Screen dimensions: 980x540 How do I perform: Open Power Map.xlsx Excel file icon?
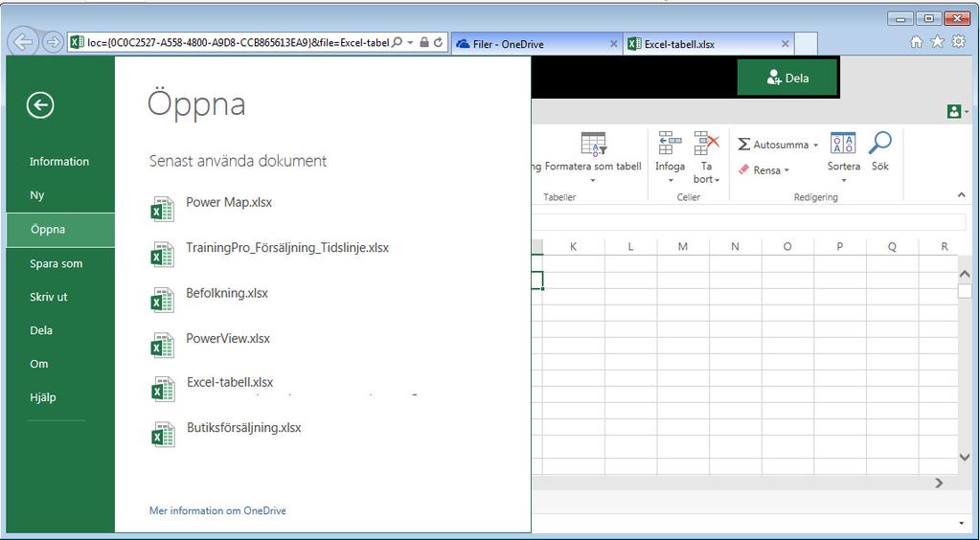[163, 210]
